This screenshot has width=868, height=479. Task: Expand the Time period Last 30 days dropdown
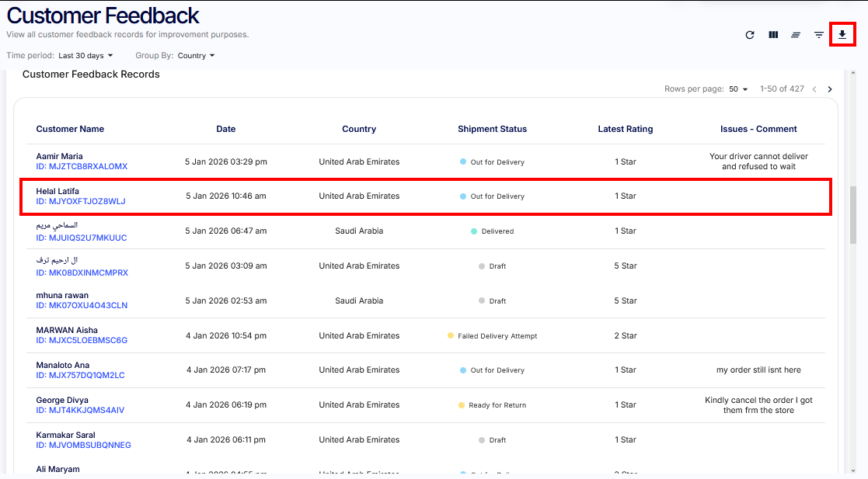(x=85, y=56)
